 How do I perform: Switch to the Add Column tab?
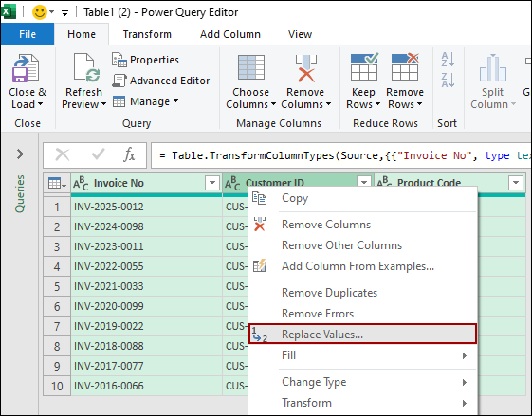(230, 34)
